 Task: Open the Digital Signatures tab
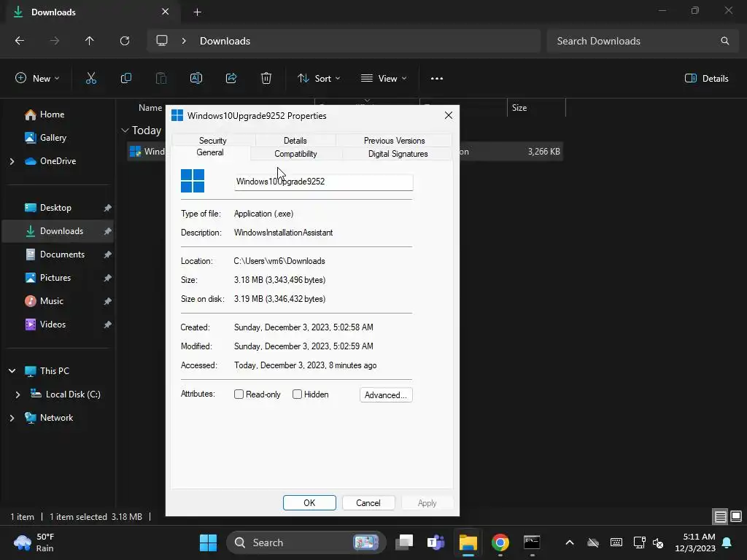(398, 154)
